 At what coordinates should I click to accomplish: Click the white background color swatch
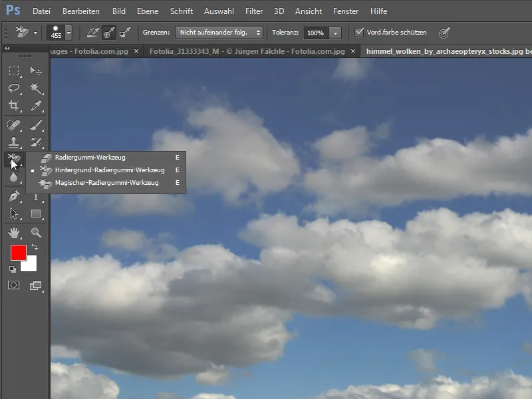(x=31, y=265)
